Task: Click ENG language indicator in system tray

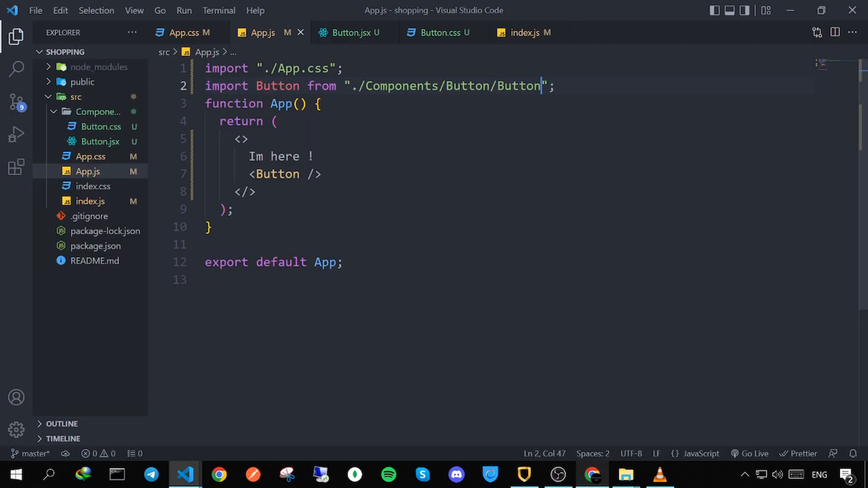Action: (819, 474)
